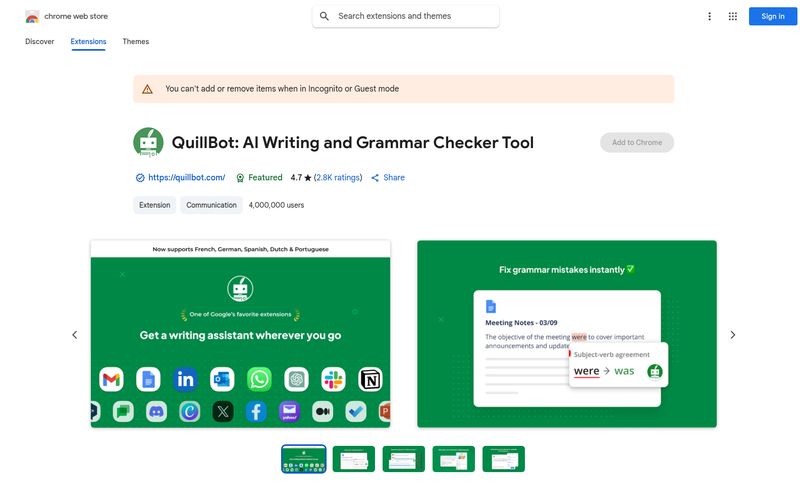Screen dimensions: 800x496
Task: Click the warning triangle icon in banner
Action: [x=147, y=89]
